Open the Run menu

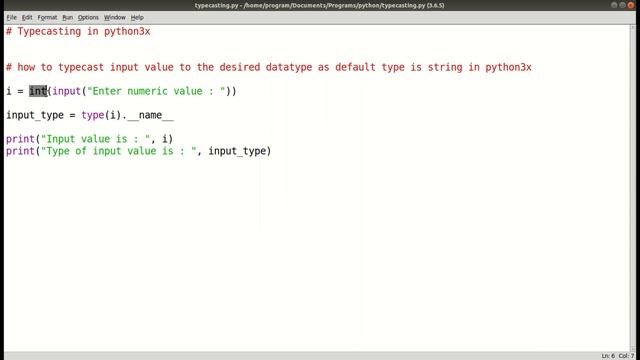pos(67,18)
